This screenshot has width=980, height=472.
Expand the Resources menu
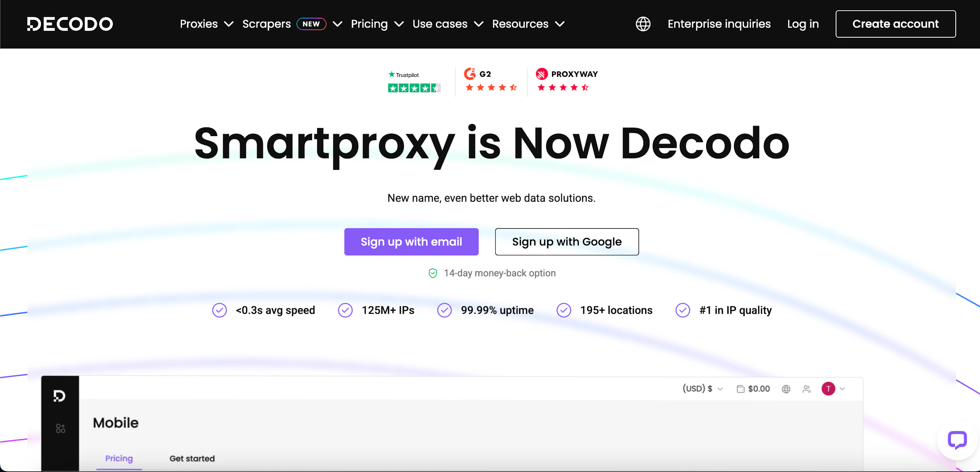pyautogui.click(x=528, y=24)
